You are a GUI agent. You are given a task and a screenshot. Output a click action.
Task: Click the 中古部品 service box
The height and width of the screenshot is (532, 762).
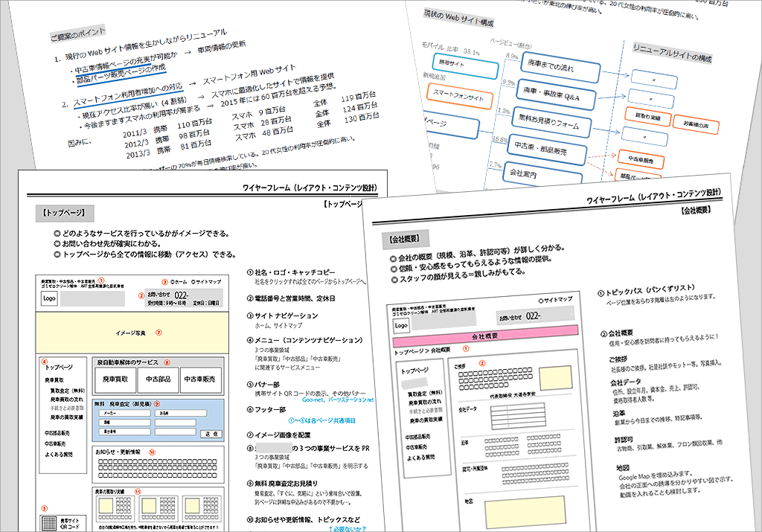tap(159, 379)
